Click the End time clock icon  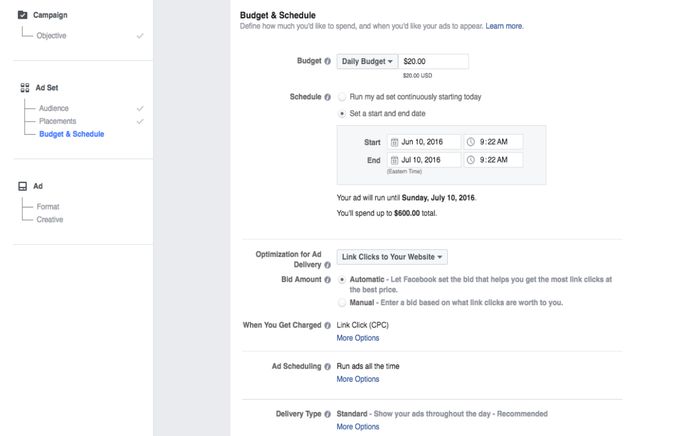pyautogui.click(x=471, y=160)
